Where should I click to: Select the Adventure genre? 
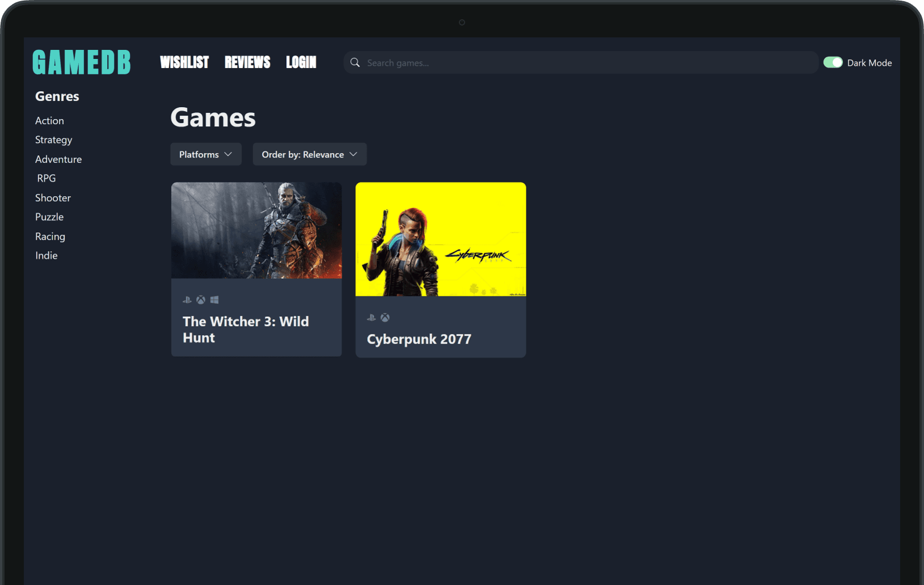click(58, 159)
